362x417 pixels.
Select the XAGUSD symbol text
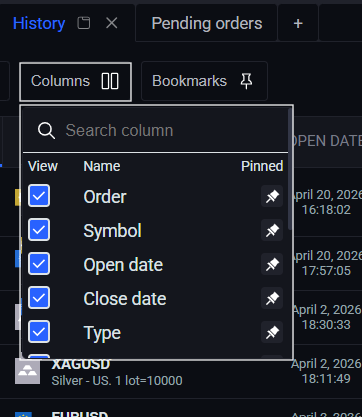81,365
